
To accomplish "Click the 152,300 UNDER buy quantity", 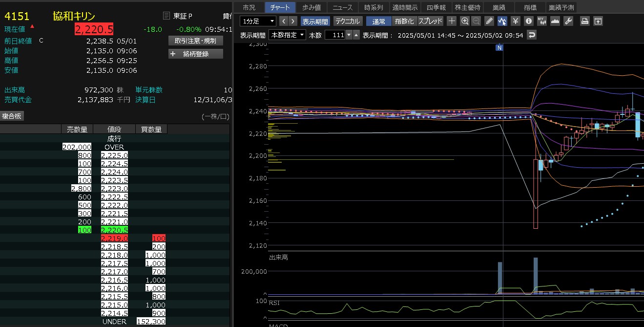I will click(x=152, y=322).
